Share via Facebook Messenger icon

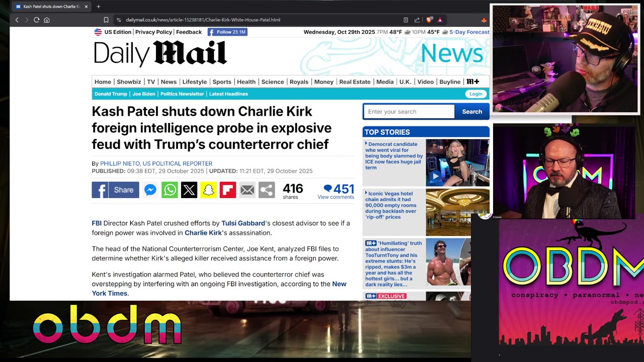coord(150,190)
